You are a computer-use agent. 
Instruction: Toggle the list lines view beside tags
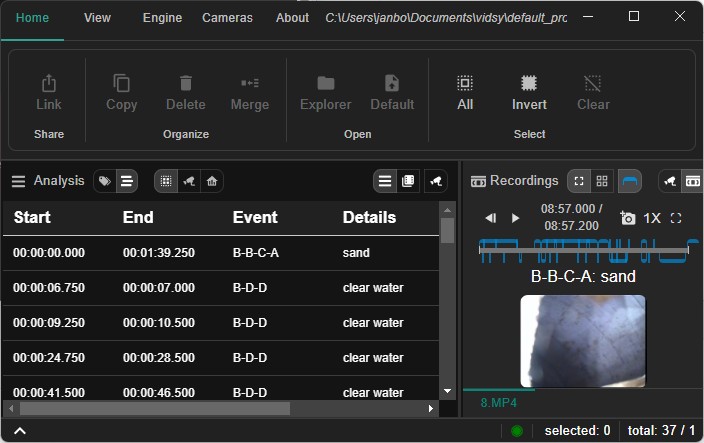[x=127, y=181]
